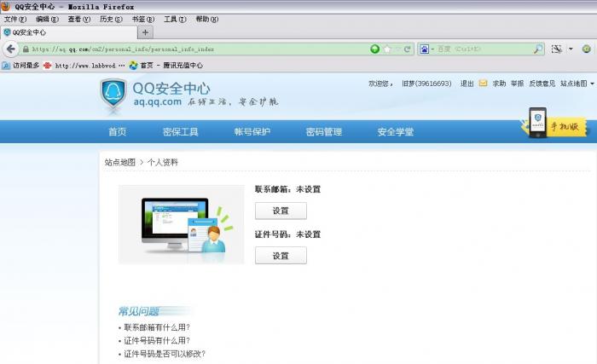Open the 工具 menu
Viewport: 597px width, 364px height.
point(175,19)
